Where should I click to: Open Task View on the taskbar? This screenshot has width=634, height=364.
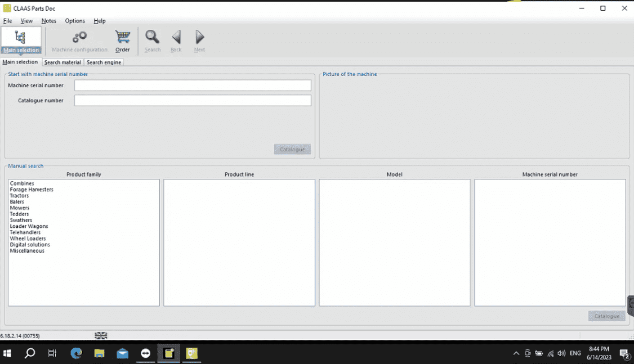(x=52, y=353)
